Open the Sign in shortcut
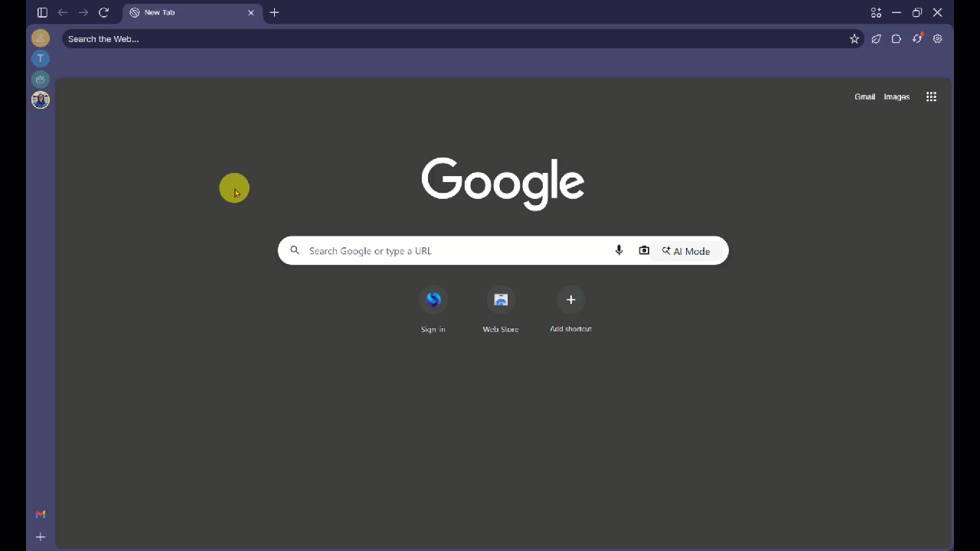 [x=433, y=309]
